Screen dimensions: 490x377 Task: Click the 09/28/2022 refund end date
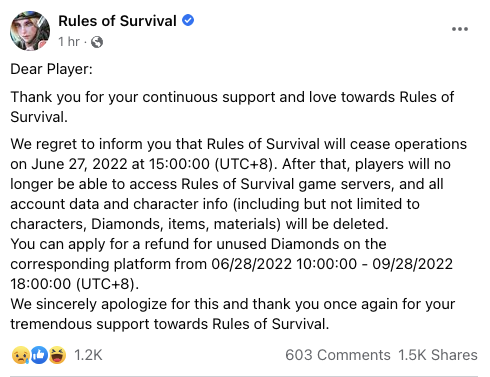413,264
